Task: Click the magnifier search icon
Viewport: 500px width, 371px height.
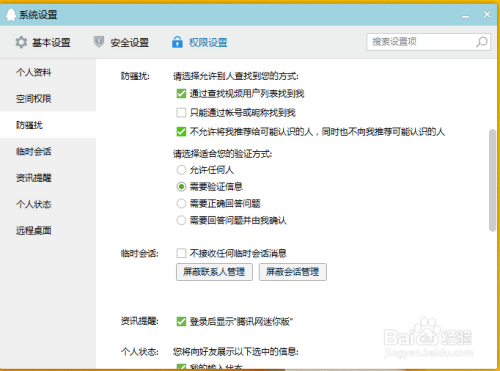Action: click(x=481, y=42)
